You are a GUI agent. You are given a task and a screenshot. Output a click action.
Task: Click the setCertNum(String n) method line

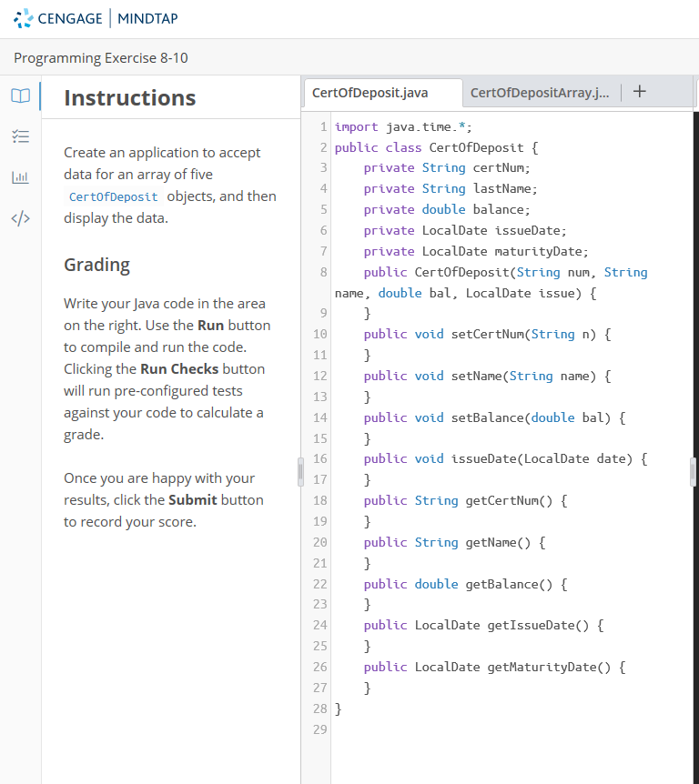coord(487,335)
